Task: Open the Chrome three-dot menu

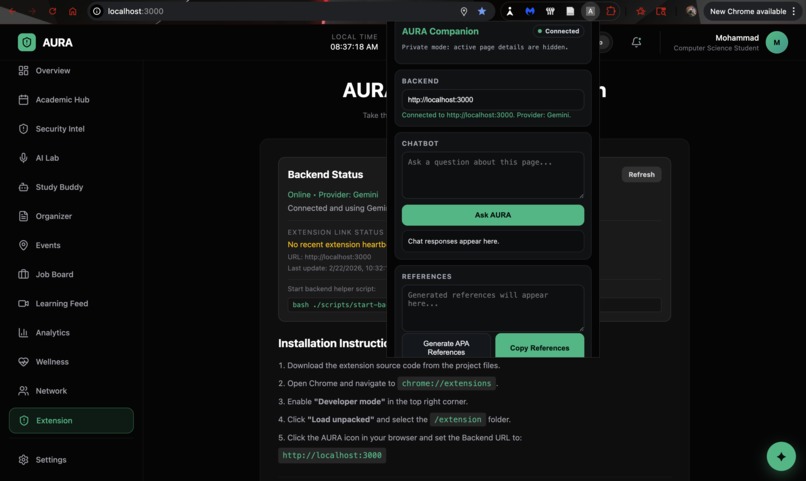Action: 794,11
